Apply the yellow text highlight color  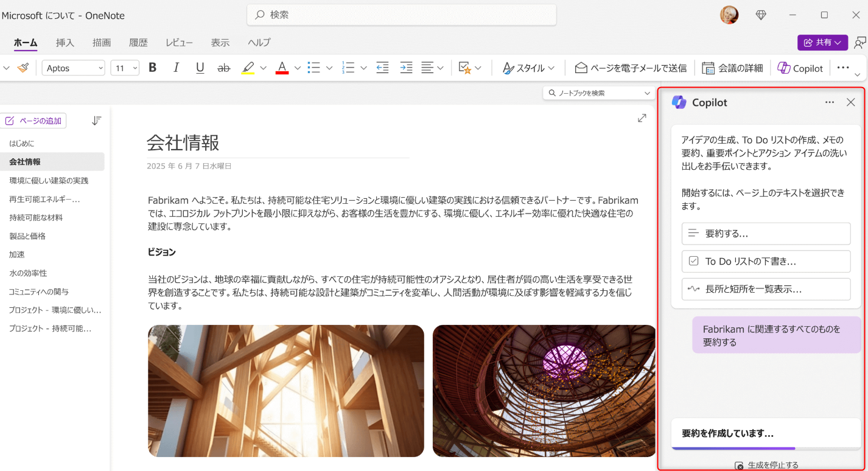248,68
